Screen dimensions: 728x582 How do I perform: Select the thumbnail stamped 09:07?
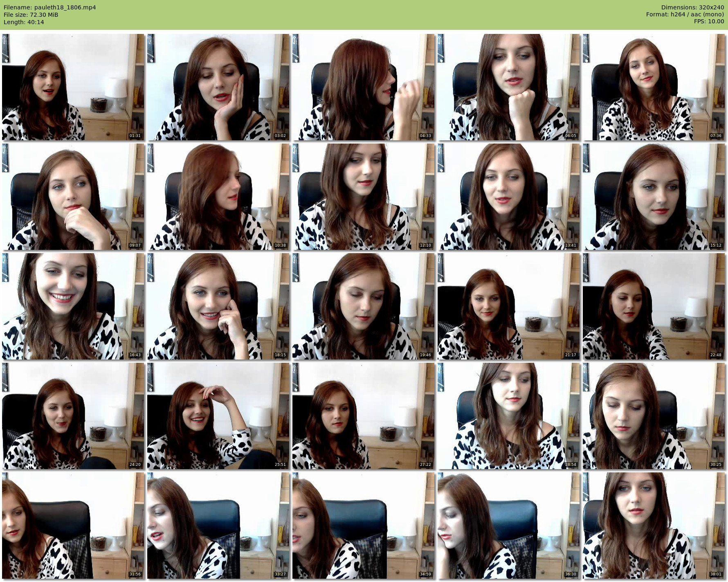(73, 197)
